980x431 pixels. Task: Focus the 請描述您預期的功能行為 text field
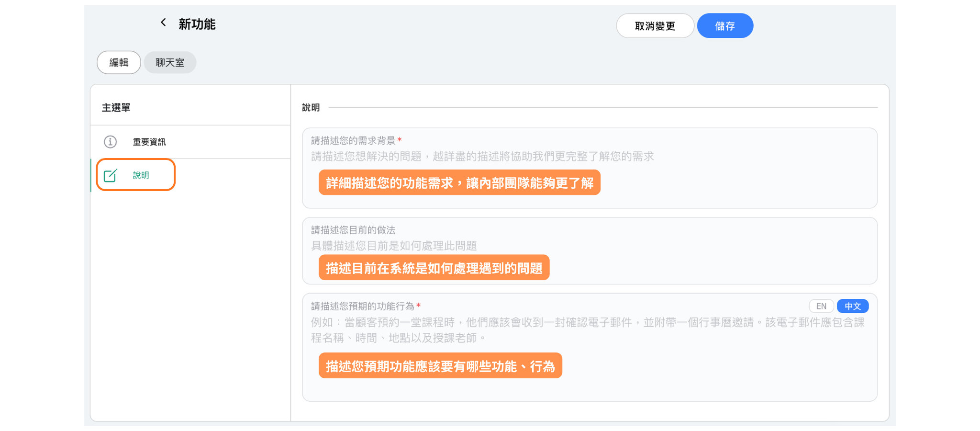pyautogui.click(x=589, y=330)
